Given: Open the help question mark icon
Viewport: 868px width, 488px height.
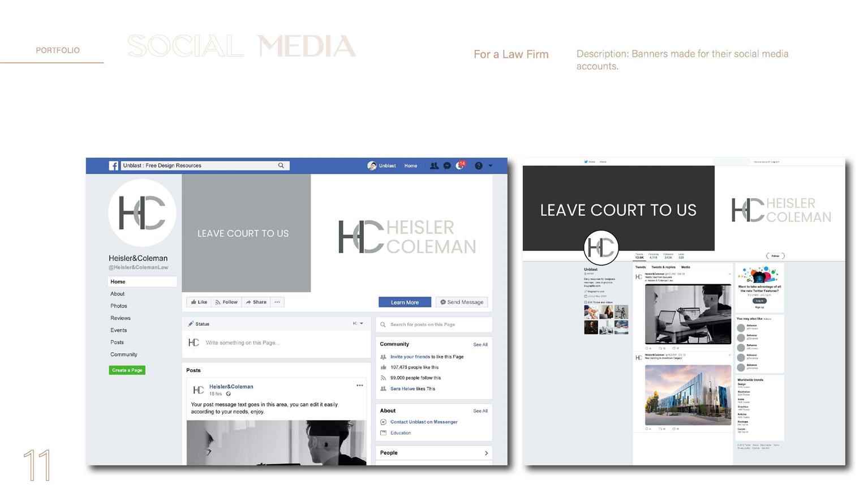Looking at the screenshot, I should (x=479, y=166).
